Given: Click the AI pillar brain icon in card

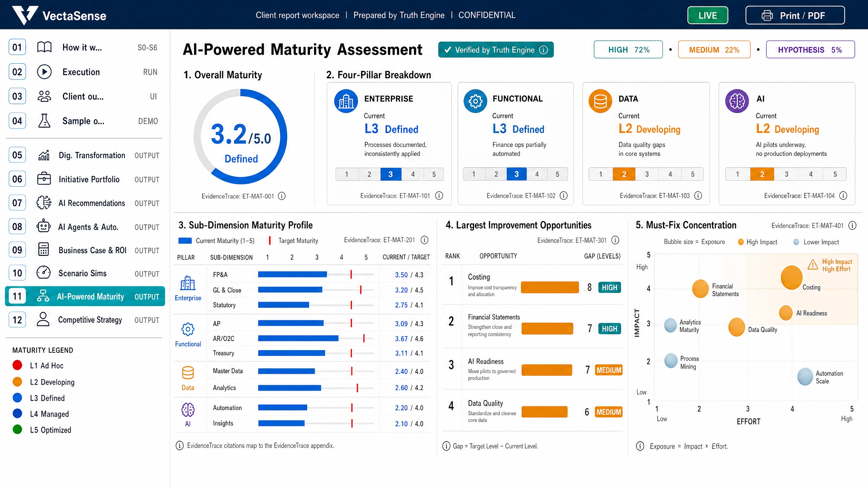Looking at the screenshot, I should pos(737,101).
